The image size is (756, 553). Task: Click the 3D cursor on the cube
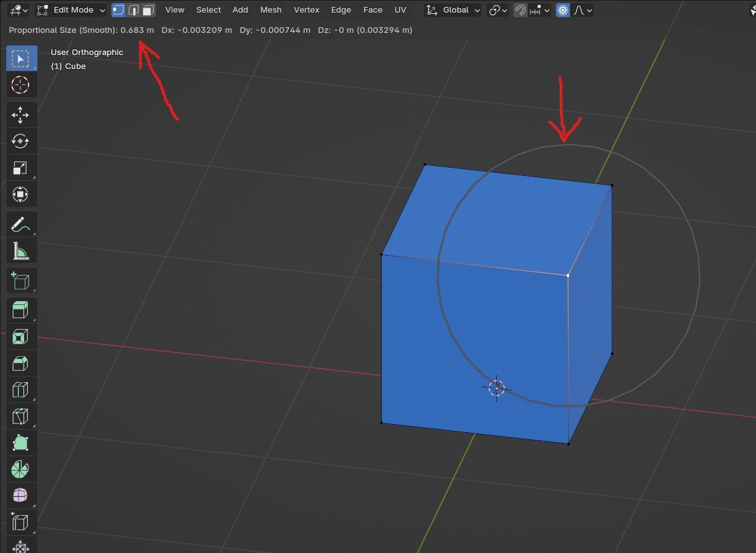point(496,388)
